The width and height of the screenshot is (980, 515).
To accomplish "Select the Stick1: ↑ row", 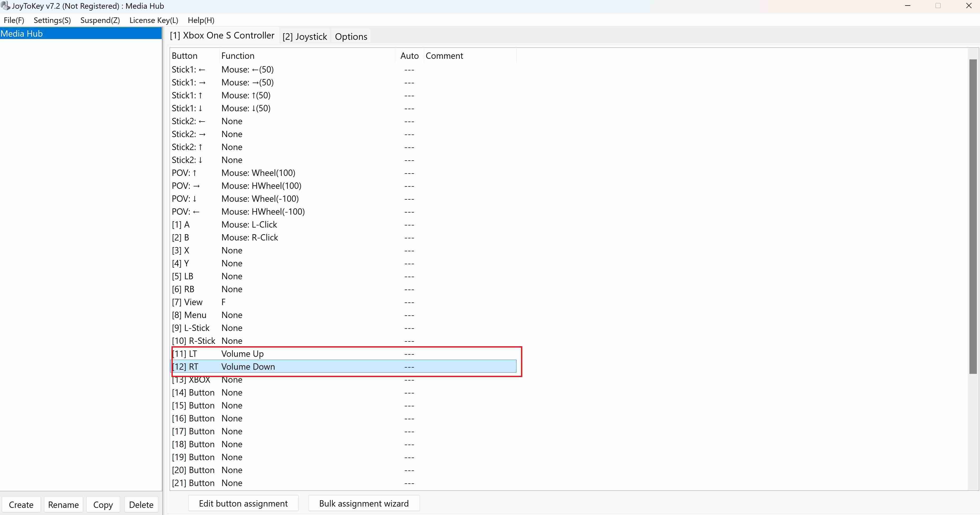I will point(343,95).
